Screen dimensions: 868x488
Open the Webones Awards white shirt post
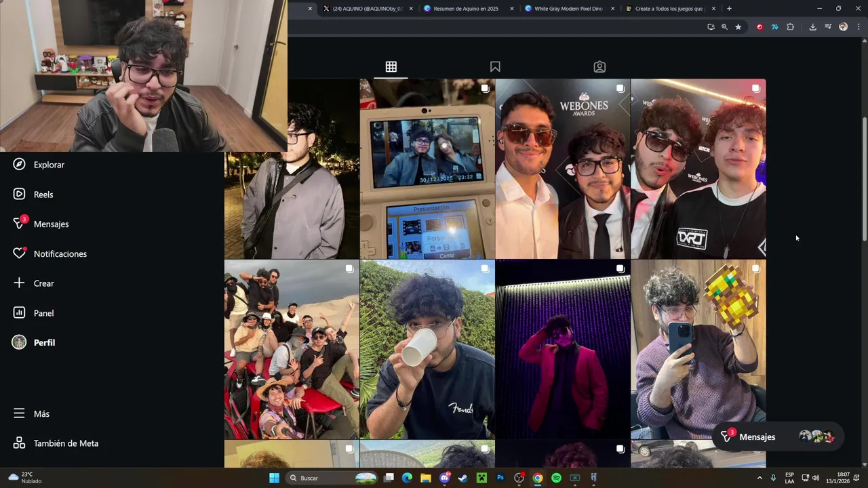(563, 169)
